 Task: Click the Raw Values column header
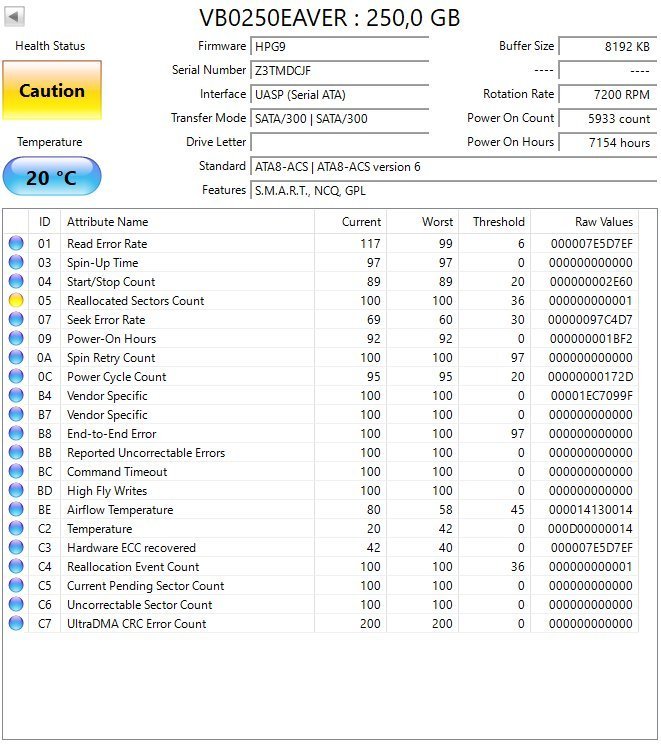[603, 222]
